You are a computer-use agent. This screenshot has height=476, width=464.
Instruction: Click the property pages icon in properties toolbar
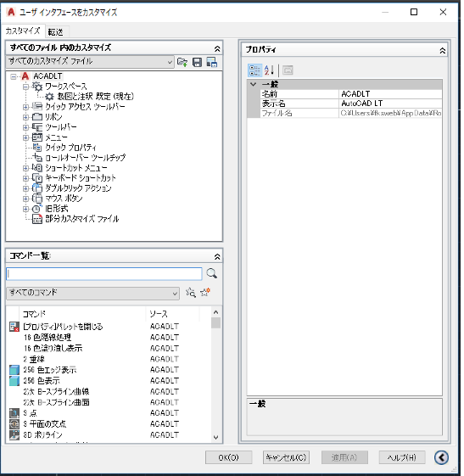point(288,70)
